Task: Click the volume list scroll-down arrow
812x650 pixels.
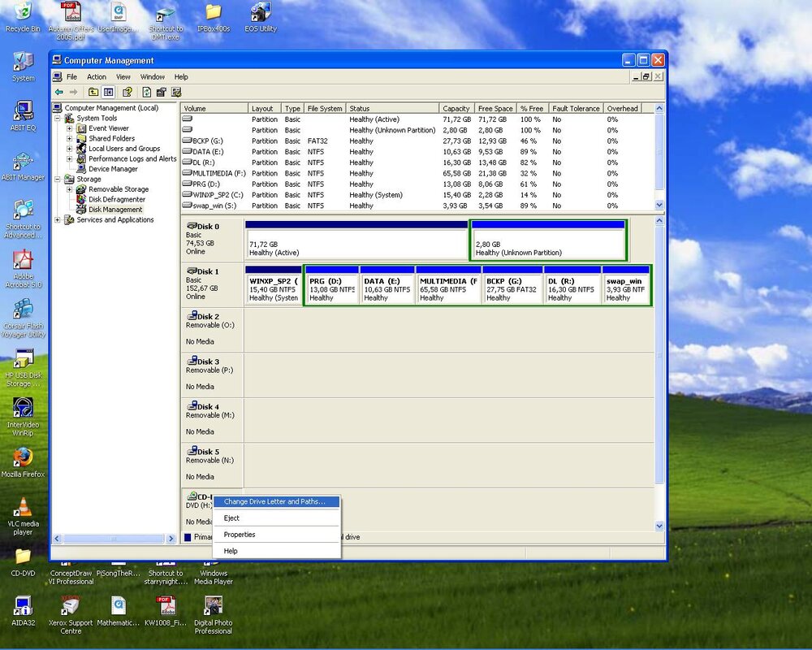Action: pyautogui.click(x=659, y=206)
